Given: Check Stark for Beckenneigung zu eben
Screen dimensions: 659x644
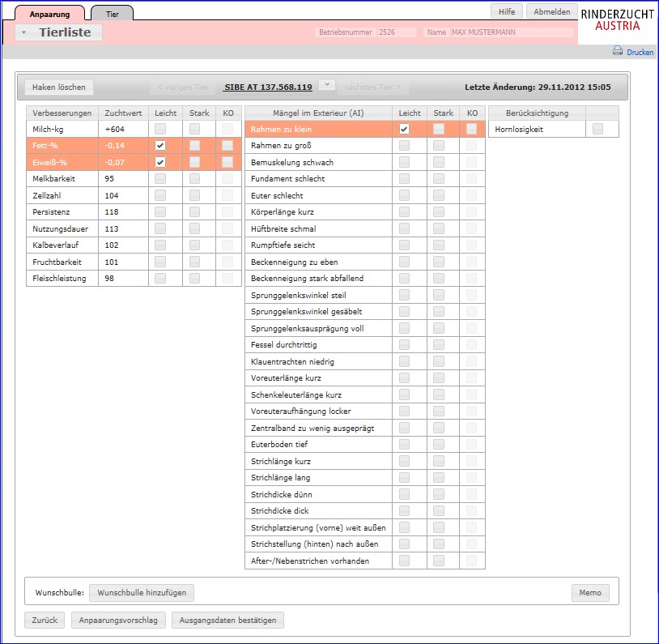Looking at the screenshot, I should click(439, 262).
